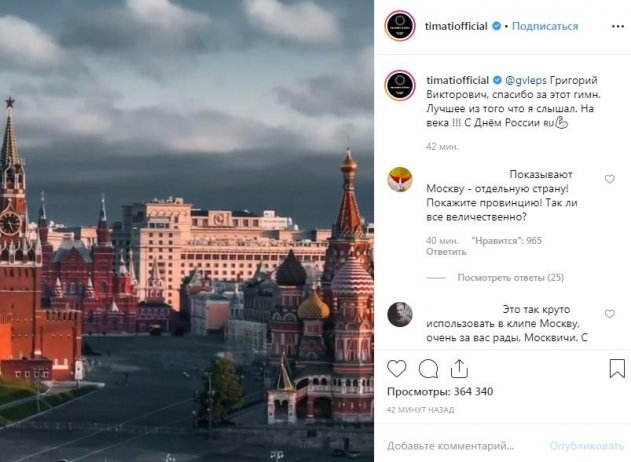Image resolution: width=631 pixels, height=462 pixels.
Task: Click "Ответить" under the first comment
Action: point(446,252)
